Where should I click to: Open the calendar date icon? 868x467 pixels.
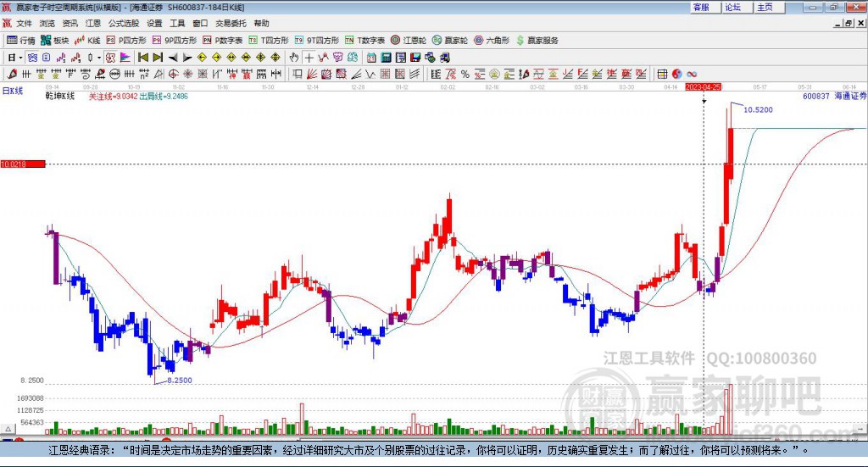pyautogui.click(x=371, y=58)
